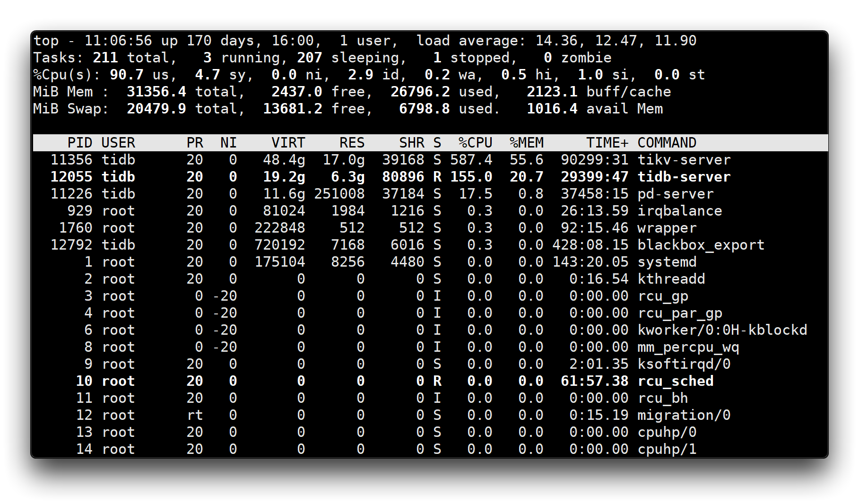
Task: Click the mm_percpu_wq command text
Action: coord(688,347)
